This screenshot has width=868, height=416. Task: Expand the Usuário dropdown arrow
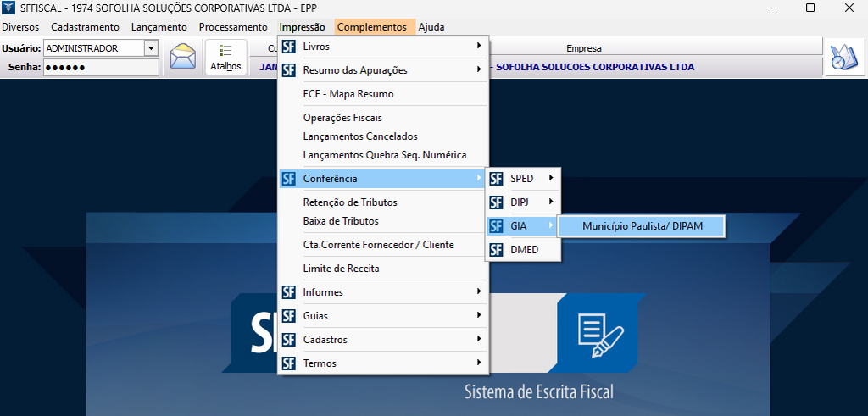click(x=151, y=48)
